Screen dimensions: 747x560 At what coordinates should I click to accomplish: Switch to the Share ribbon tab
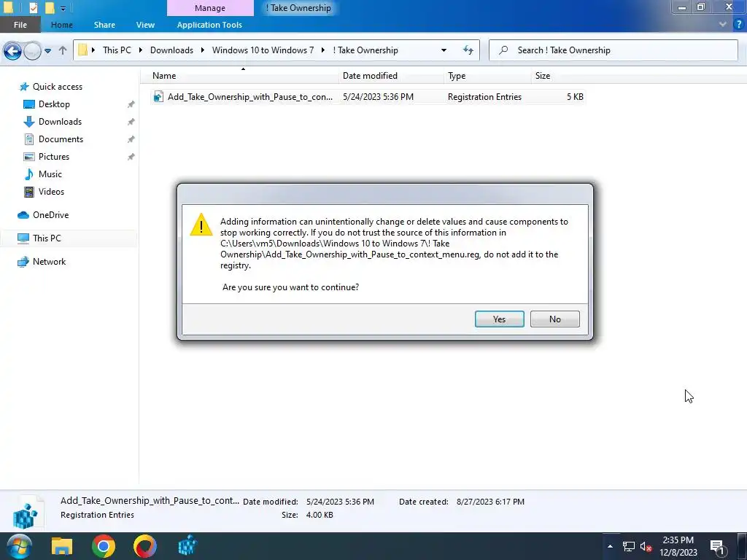click(104, 25)
